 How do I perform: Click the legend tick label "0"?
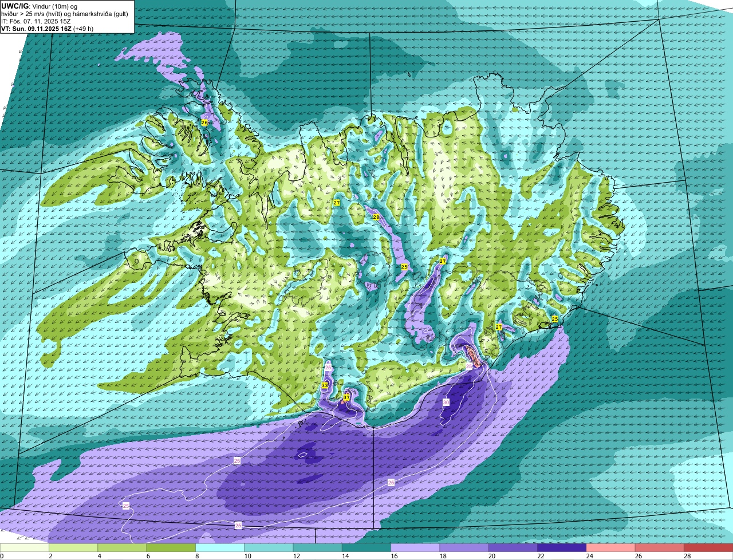coord(2,556)
